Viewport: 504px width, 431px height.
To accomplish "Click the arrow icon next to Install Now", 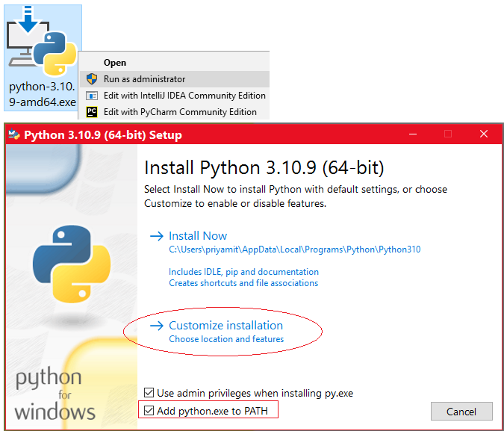I will [157, 236].
